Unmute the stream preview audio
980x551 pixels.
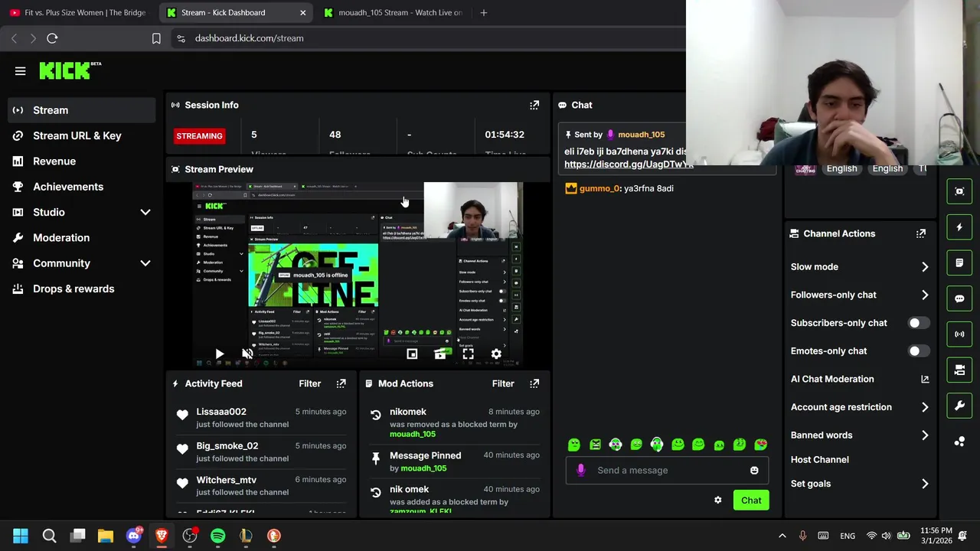coord(247,354)
